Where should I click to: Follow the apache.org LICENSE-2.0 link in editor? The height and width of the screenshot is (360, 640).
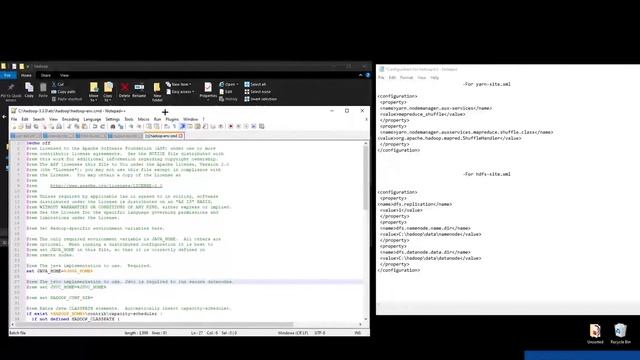tap(106, 186)
